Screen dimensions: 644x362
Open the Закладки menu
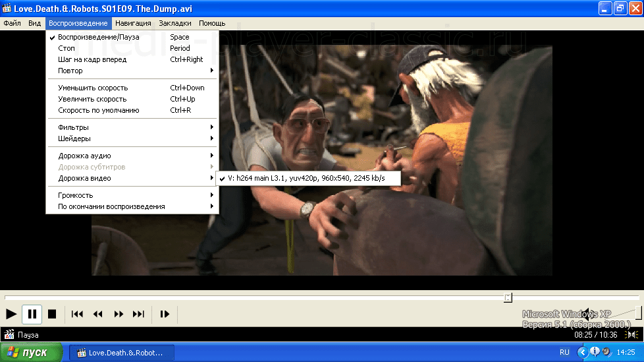click(x=175, y=23)
